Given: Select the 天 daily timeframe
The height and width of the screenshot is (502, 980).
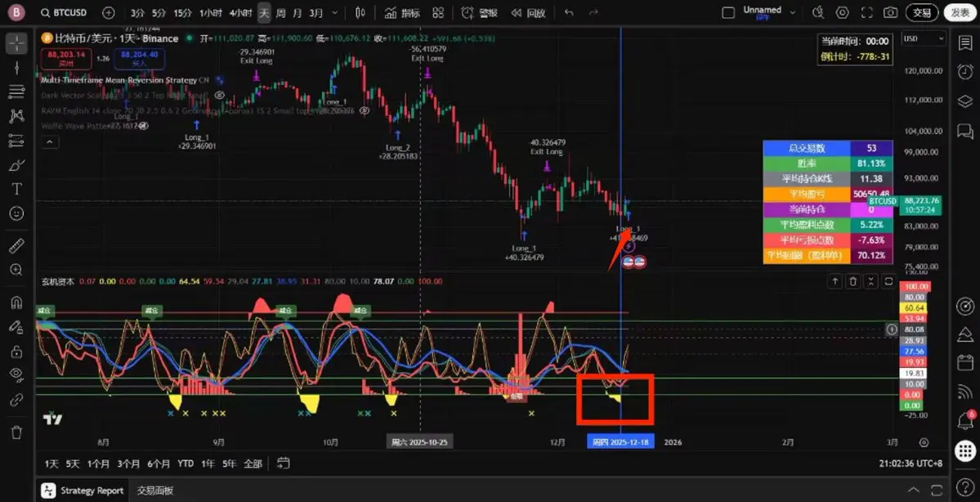Looking at the screenshot, I should [x=264, y=12].
